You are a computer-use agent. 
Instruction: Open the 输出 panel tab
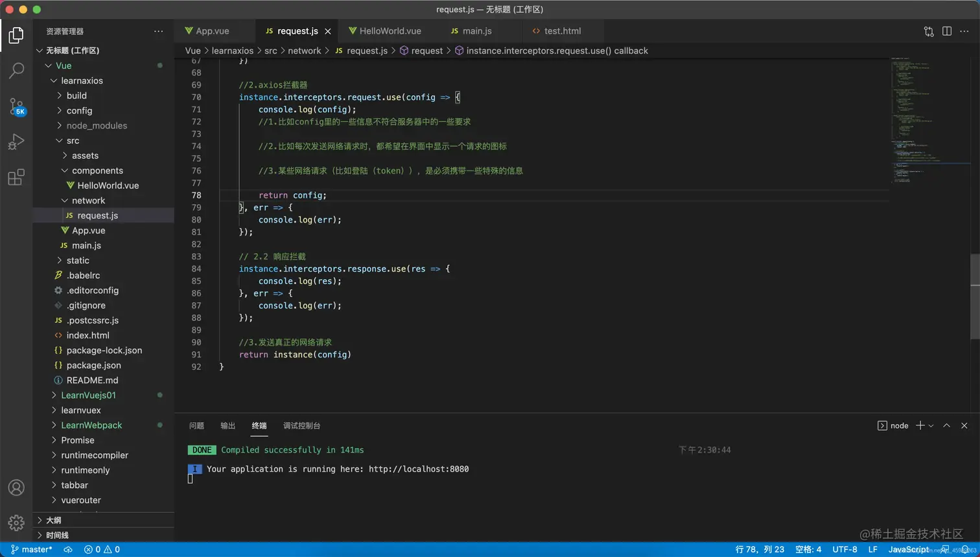(x=227, y=425)
